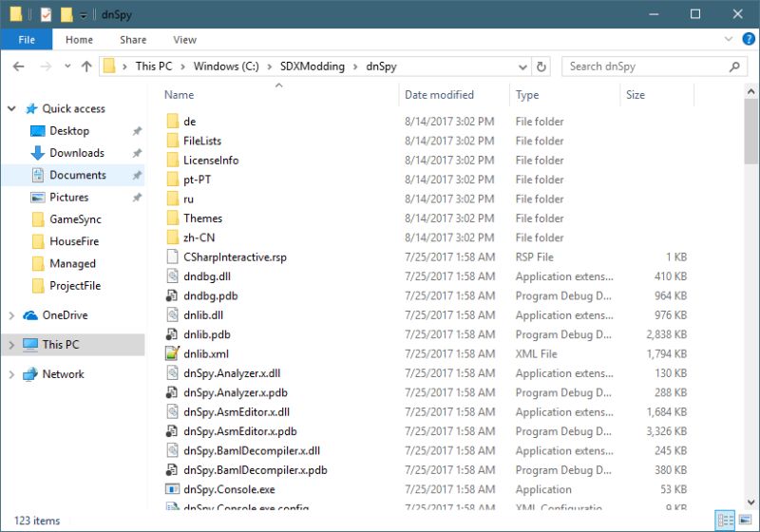The height and width of the screenshot is (532, 760).
Task: Click the New folder quick access toolbar icon
Action: (66, 14)
